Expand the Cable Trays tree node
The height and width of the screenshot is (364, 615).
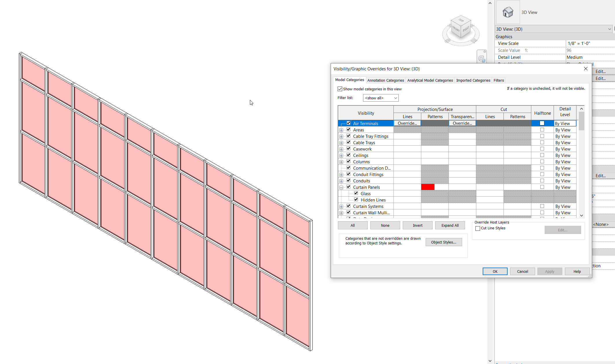click(341, 142)
